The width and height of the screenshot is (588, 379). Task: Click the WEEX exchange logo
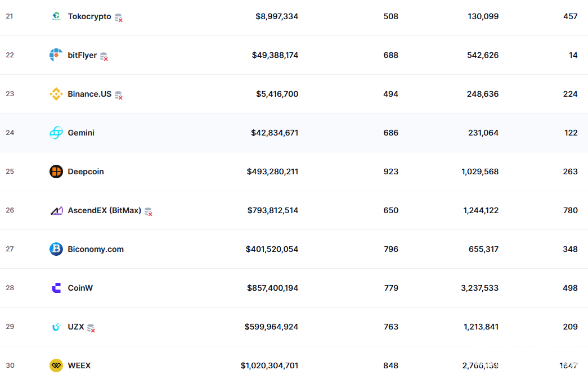[56, 366]
